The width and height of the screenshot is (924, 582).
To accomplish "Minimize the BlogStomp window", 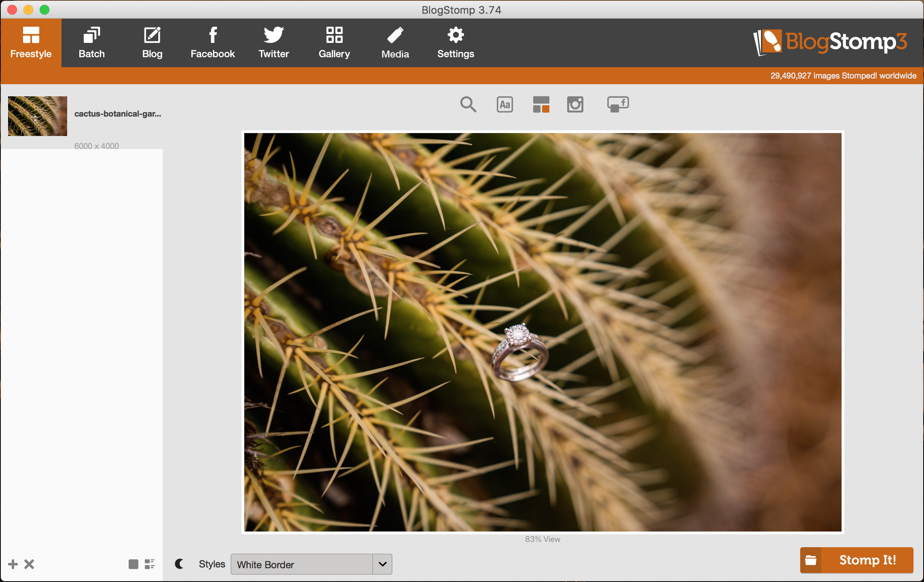I will [28, 10].
